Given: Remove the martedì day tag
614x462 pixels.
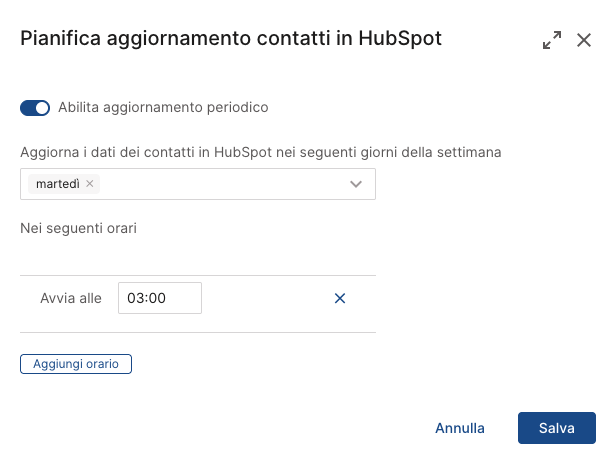Looking at the screenshot, I should (x=90, y=184).
